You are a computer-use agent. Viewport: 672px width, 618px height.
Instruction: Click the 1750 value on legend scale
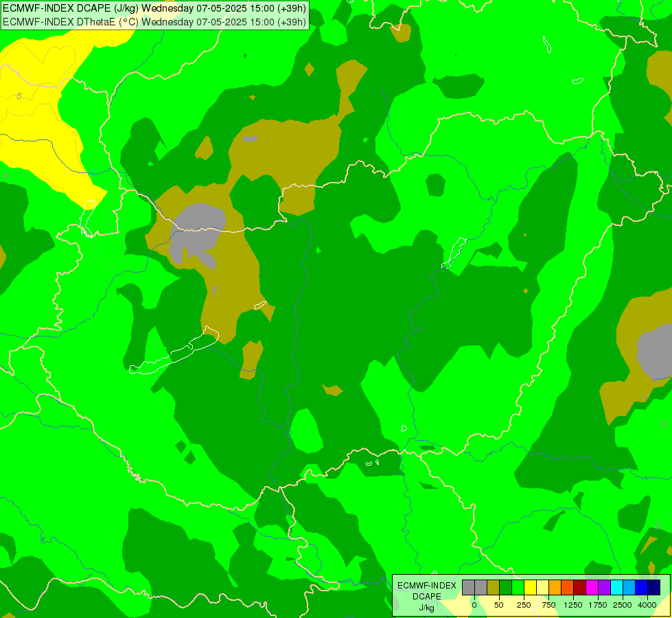point(598,605)
